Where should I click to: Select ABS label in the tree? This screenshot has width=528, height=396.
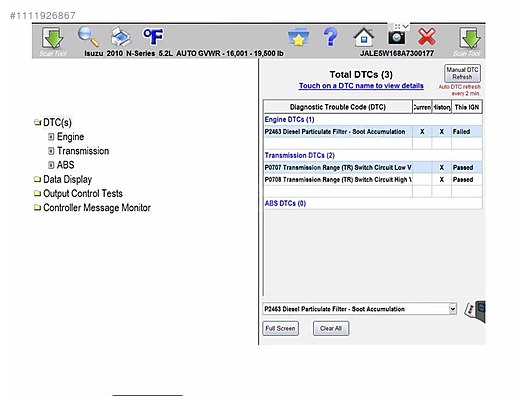point(65,165)
